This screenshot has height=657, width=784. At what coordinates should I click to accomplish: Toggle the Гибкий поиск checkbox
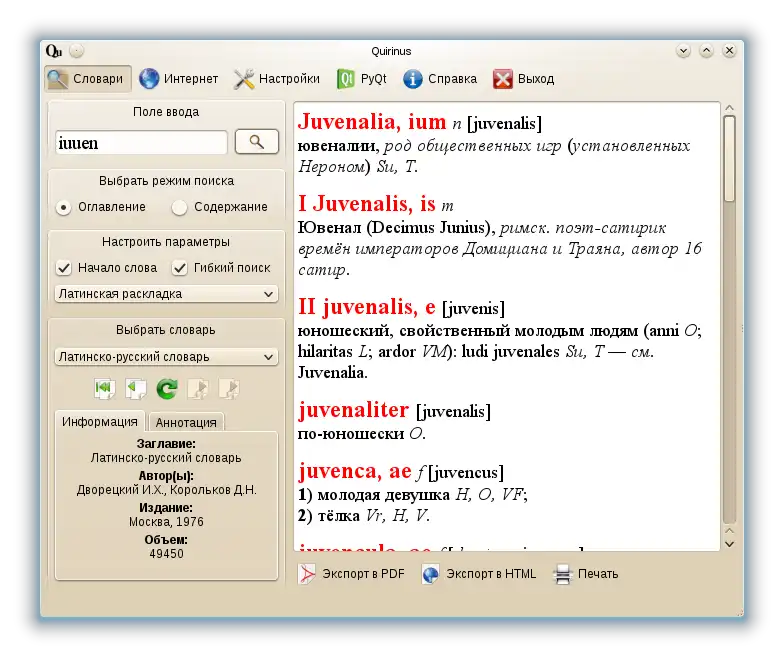point(221,268)
